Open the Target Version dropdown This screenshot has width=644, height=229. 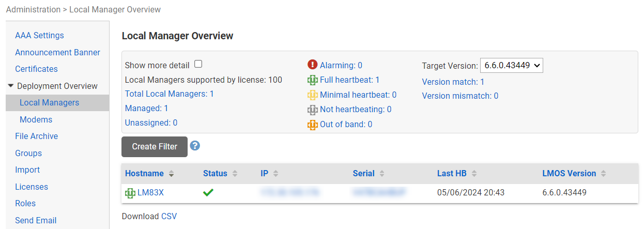[511, 66]
